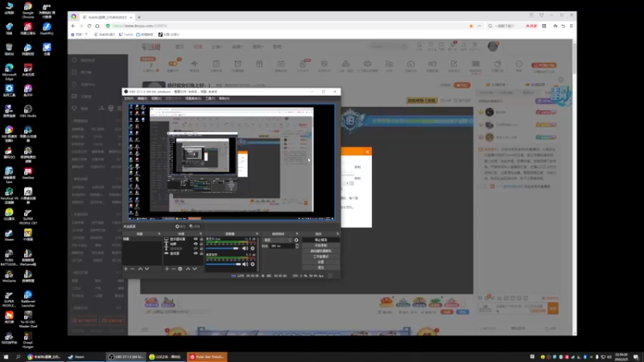Click the Douyu site search field
Image resolution: width=644 pixels, height=362 pixels.
click(387, 47)
